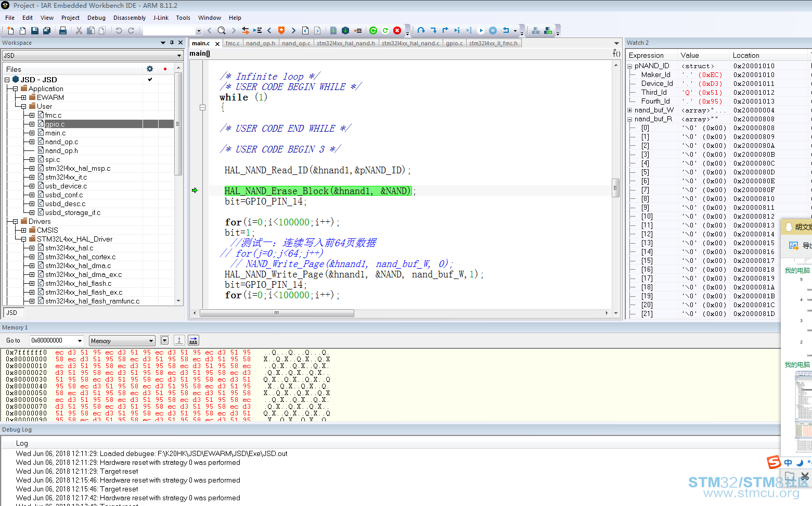Open the Debug menu
The image size is (812, 506).
[96, 18]
